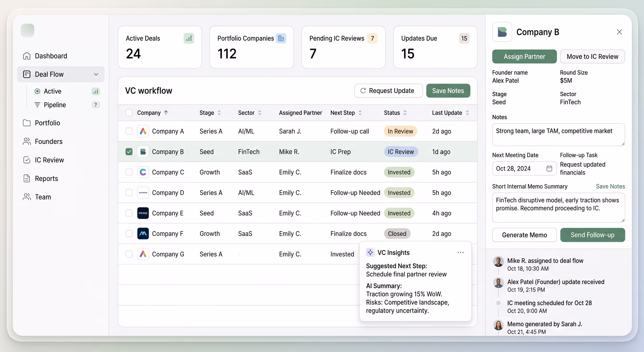Click the In Review status badge
644x352 pixels.
point(400,131)
